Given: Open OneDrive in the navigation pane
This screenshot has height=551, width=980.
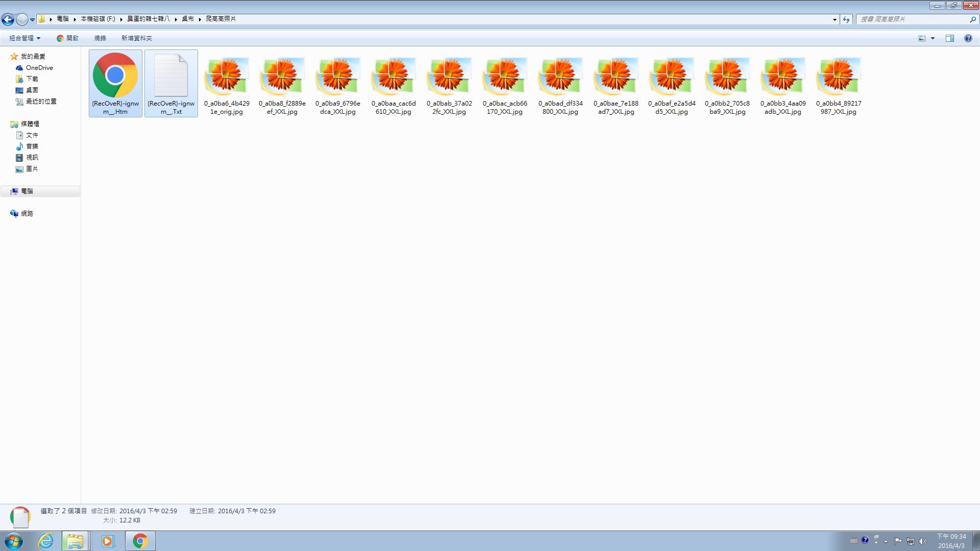Looking at the screenshot, I should pyautogui.click(x=39, y=68).
